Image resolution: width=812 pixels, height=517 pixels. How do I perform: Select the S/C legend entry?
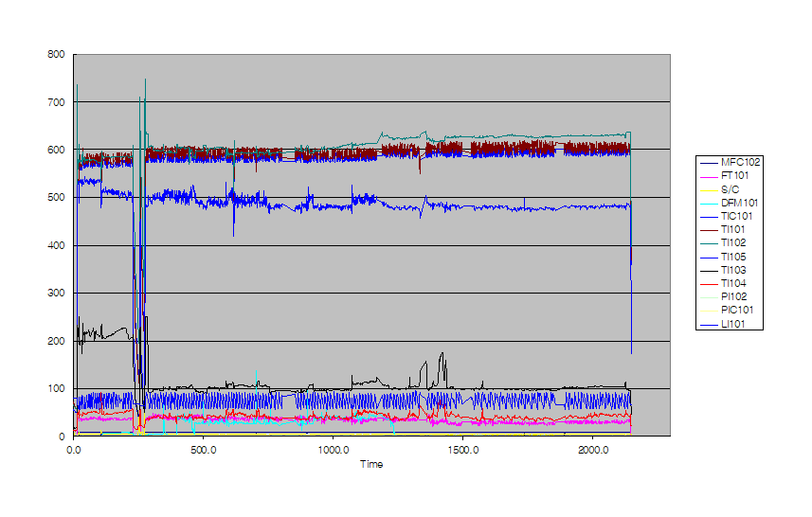point(719,189)
